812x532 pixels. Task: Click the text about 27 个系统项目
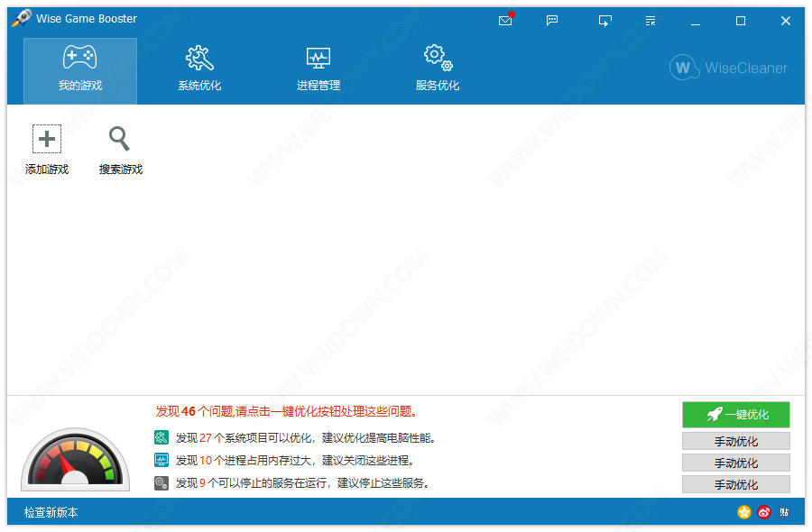(306, 438)
